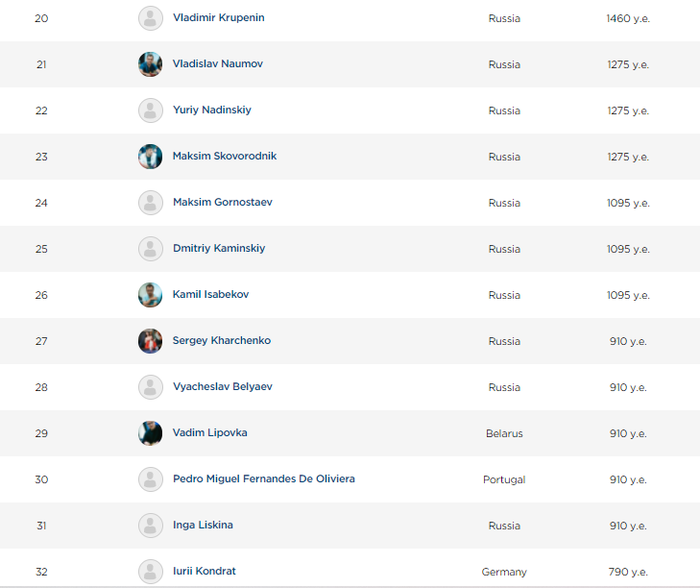Open Inga Liskina's player profile link
The image size is (700, 588).
[203, 525]
